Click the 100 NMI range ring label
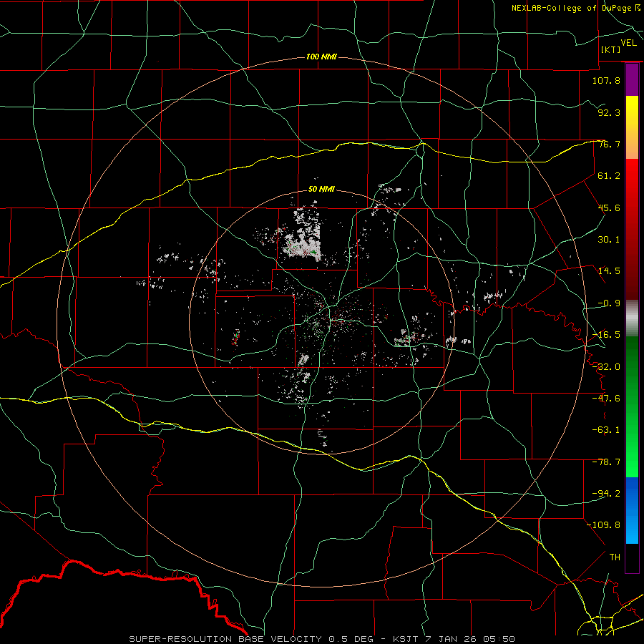This screenshot has width=644, height=644. pos(321,57)
